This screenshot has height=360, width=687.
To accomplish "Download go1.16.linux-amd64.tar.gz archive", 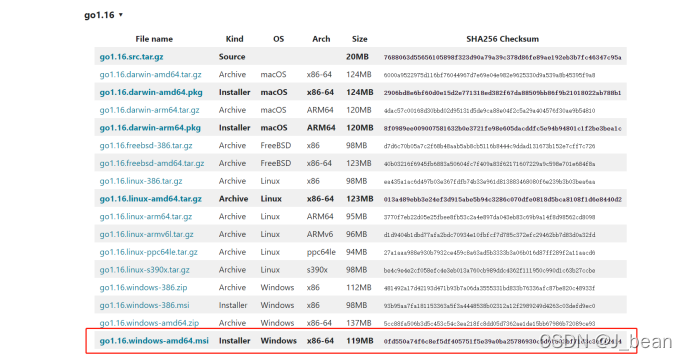I will [x=150, y=199].
